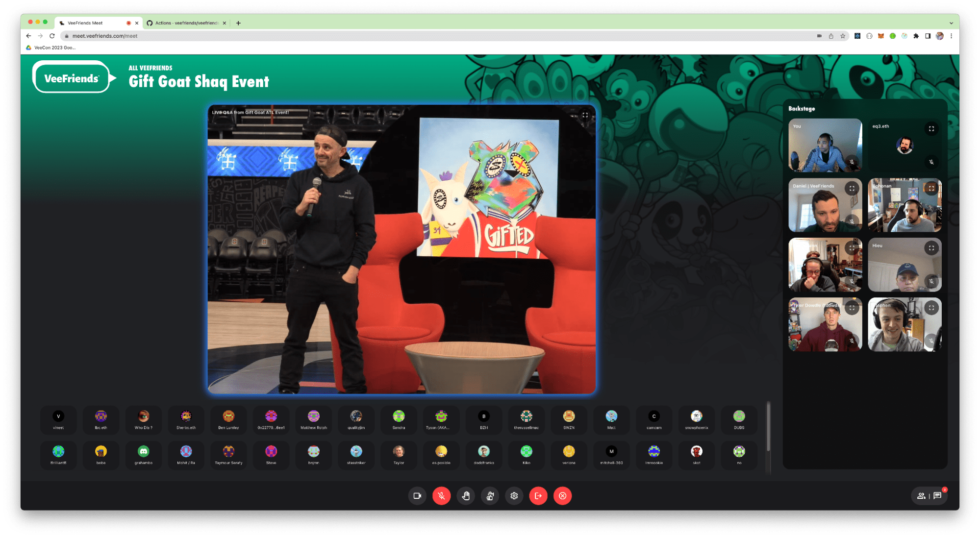This screenshot has height=538, width=980.
Task: Open the chat messages icon
Action: point(937,496)
